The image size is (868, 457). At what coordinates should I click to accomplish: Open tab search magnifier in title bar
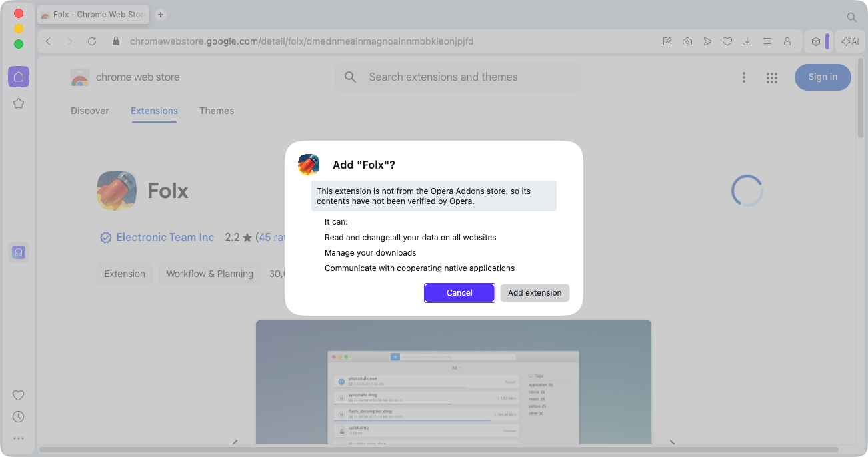[x=851, y=17]
